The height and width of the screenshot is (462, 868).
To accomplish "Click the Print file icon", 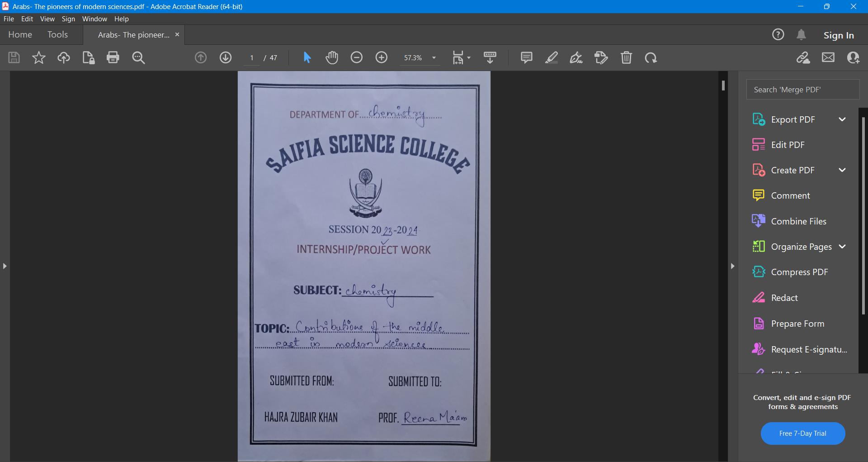I will coord(113,57).
